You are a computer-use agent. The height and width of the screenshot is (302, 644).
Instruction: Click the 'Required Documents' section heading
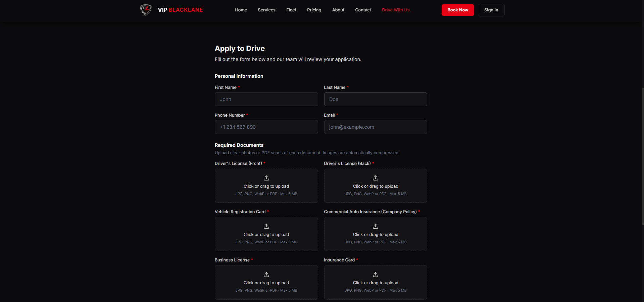pos(239,145)
